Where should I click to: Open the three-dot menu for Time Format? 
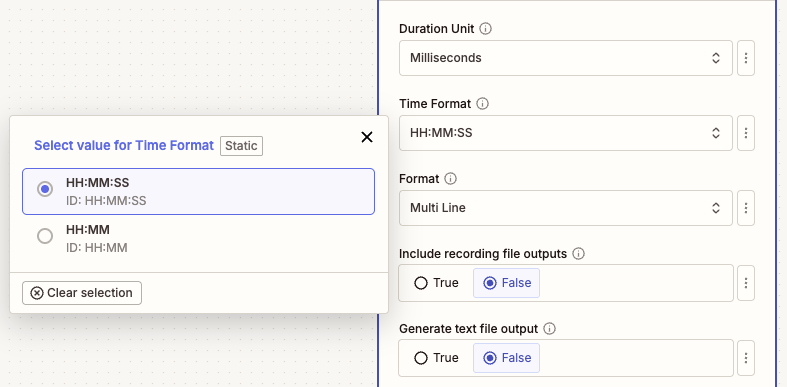pyautogui.click(x=746, y=133)
